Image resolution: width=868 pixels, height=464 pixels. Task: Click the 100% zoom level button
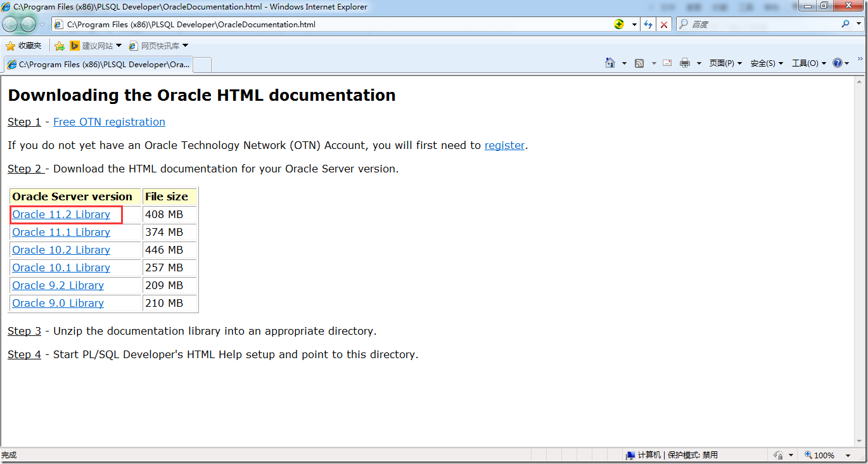(x=819, y=455)
